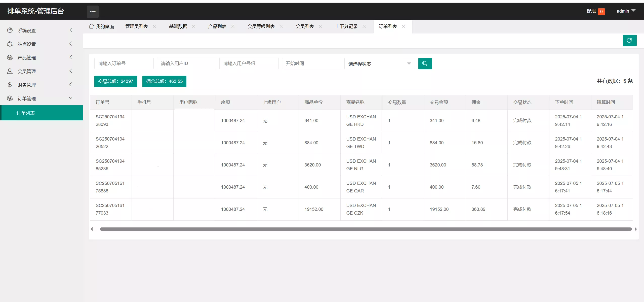
Task: Open the 财务管理 dollar icon
Action: 10,85
